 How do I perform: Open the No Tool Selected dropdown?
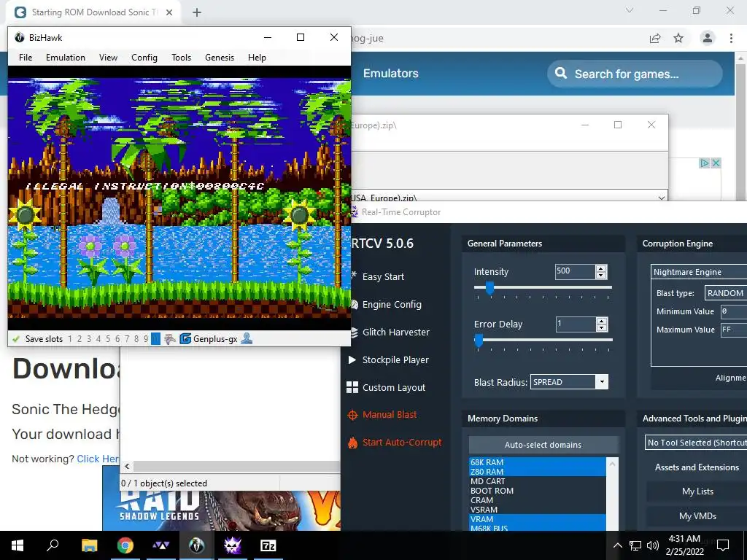[696, 443]
